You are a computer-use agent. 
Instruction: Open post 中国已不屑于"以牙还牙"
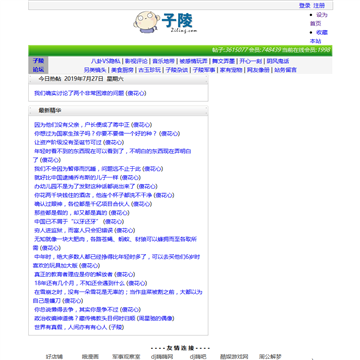pos(67,222)
